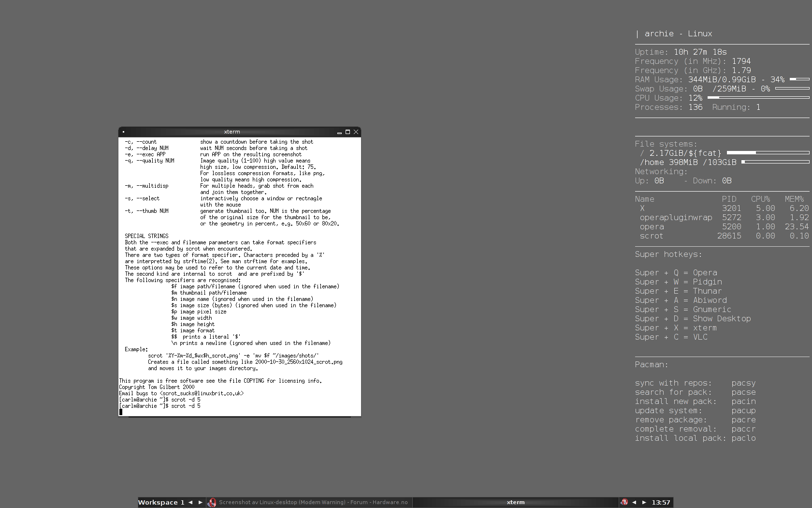The width and height of the screenshot is (812, 508).
Task: Click the 'scrot' process name in the monitor
Action: pyautogui.click(x=652, y=236)
